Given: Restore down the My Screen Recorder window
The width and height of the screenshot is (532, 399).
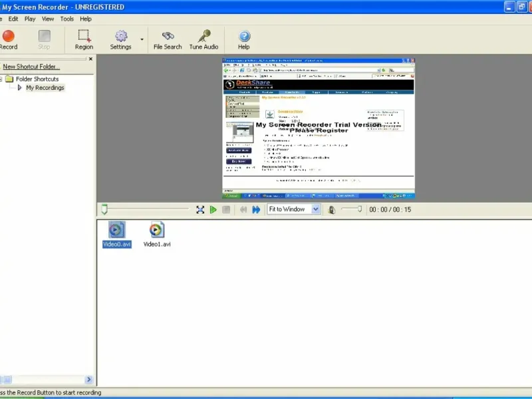Looking at the screenshot, I should 521,7.
